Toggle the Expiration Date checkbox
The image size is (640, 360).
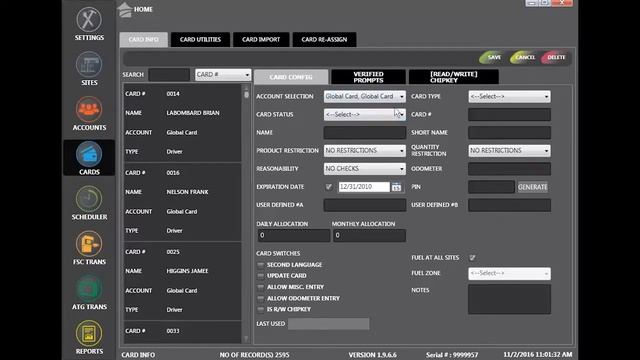329,187
